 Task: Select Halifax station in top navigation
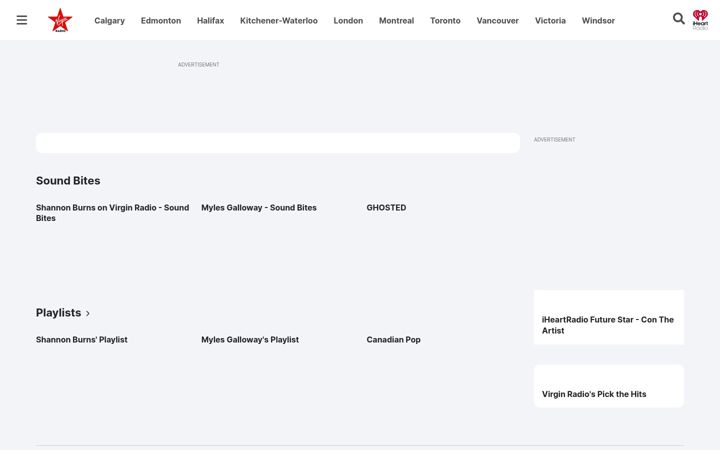click(210, 21)
